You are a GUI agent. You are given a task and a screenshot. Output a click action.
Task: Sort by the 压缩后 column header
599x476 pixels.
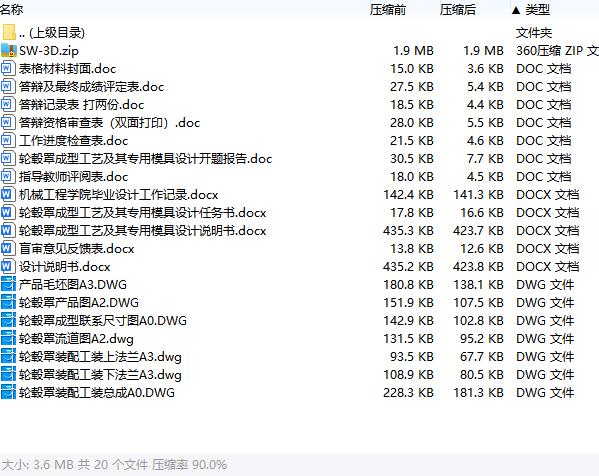(x=458, y=9)
